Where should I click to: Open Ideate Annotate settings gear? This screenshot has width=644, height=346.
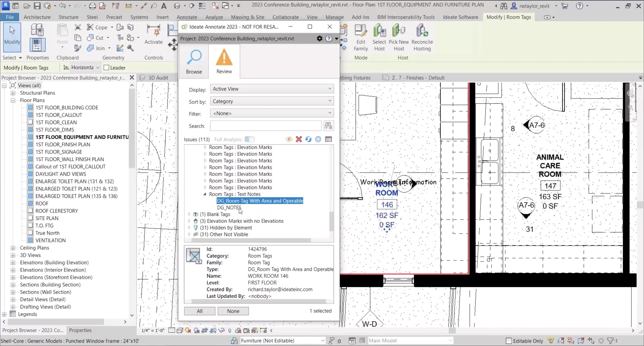319,38
